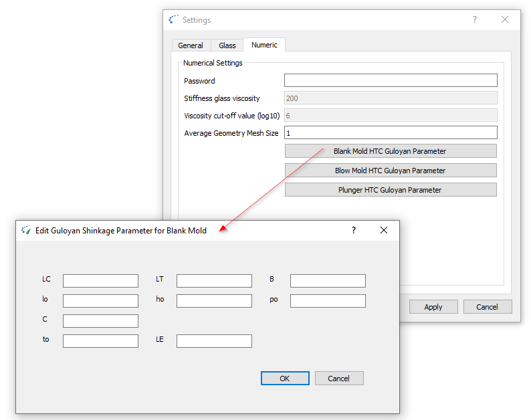531x420 pixels.
Task: Confirm the Guloyan dialog with OK
Action: tap(285, 379)
